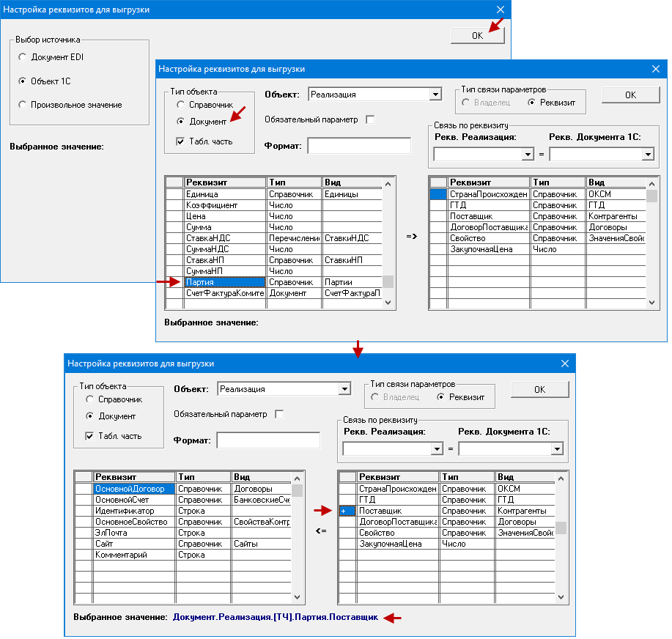Select the "Цена" row in the left table
Viewport: 672px width, 639px height.
point(273,216)
